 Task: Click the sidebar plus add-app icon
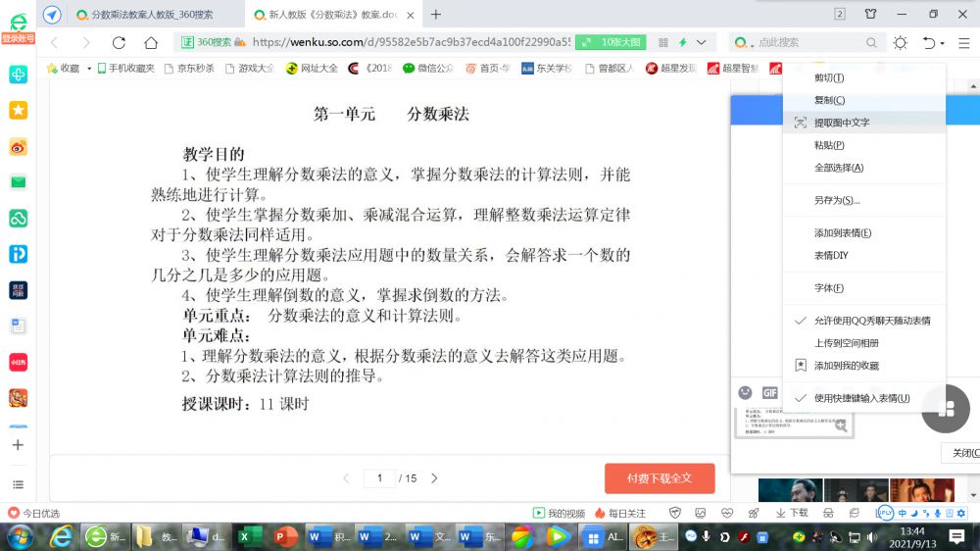coord(18,445)
